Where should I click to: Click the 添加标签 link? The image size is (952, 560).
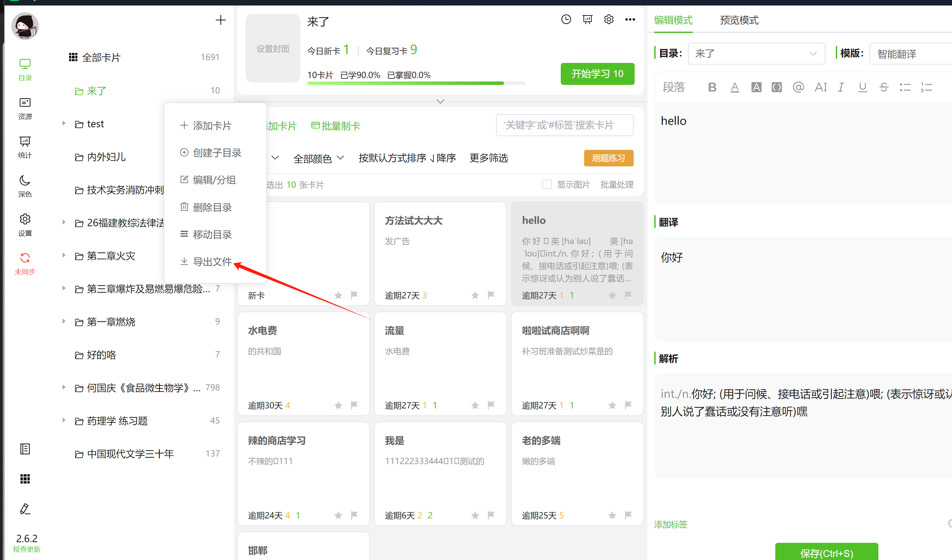click(x=670, y=524)
